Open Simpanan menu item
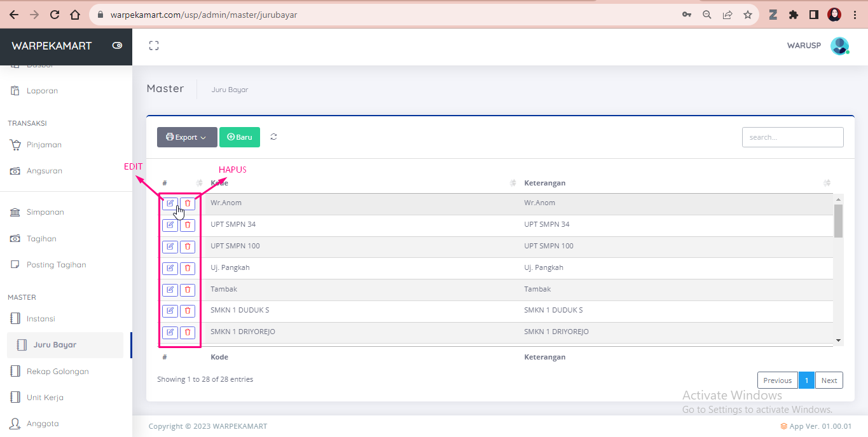 (x=45, y=212)
